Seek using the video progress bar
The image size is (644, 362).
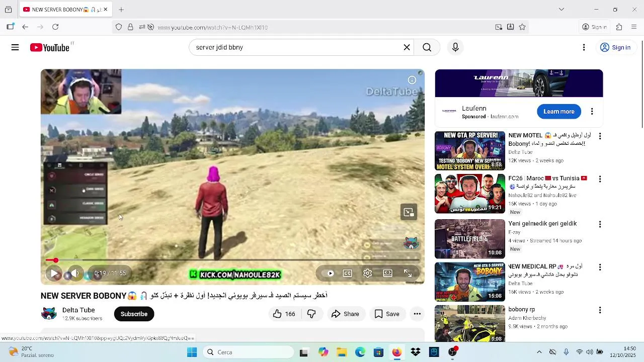pos(232,260)
